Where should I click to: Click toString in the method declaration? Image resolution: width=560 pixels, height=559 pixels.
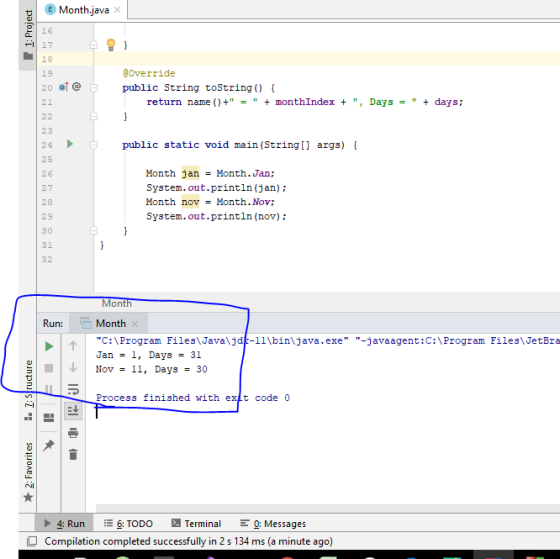tap(229, 88)
